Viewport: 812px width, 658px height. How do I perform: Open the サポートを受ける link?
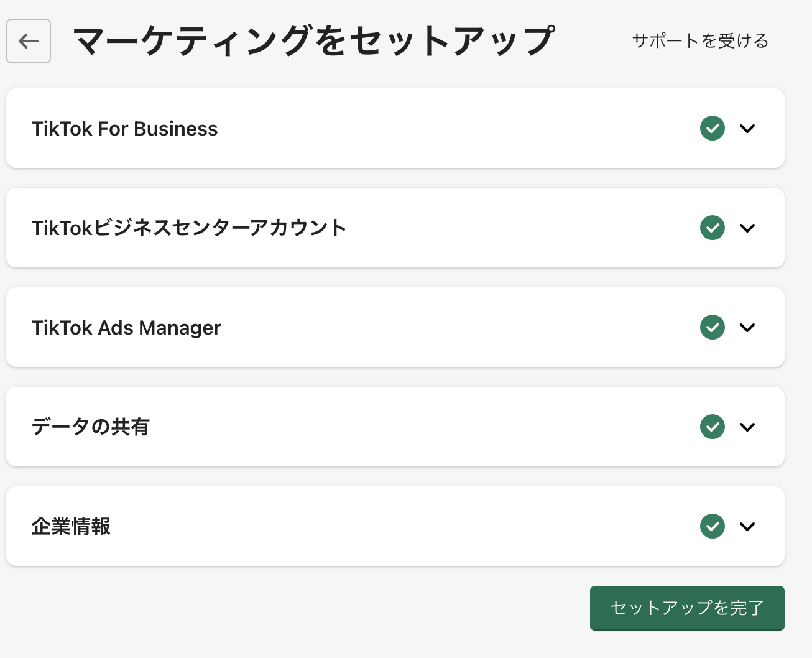700,41
